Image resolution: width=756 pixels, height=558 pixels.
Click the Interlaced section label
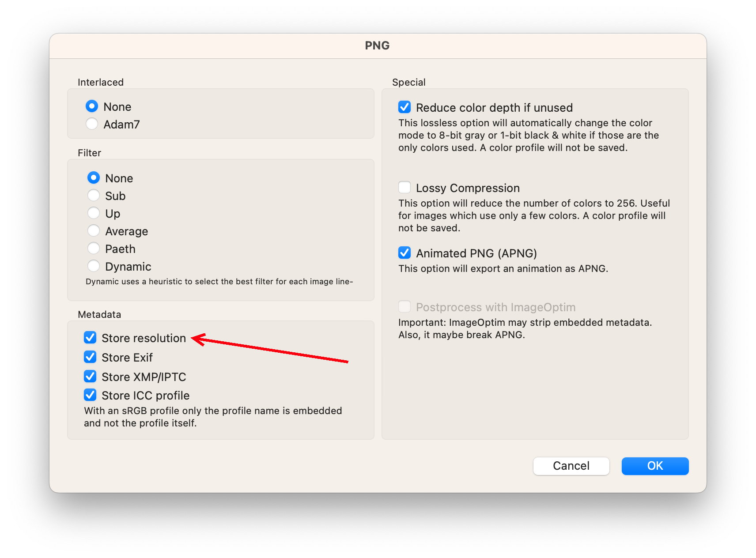(101, 82)
